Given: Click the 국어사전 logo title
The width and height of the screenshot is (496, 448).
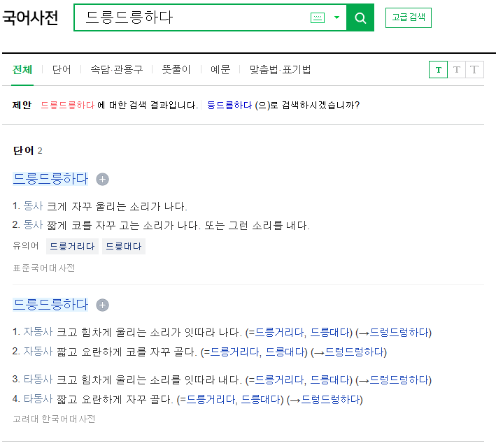Looking at the screenshot, I should tap(31, 18).
